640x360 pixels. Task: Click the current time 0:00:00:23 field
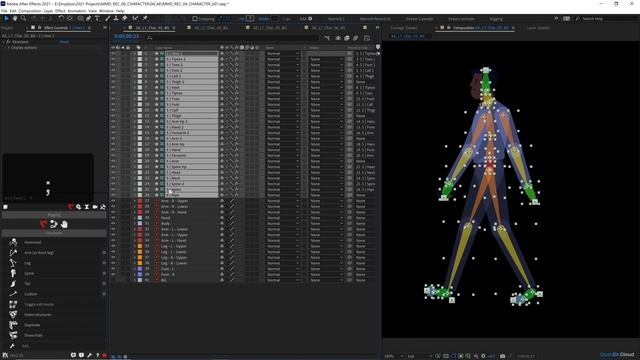pos(127,36)
